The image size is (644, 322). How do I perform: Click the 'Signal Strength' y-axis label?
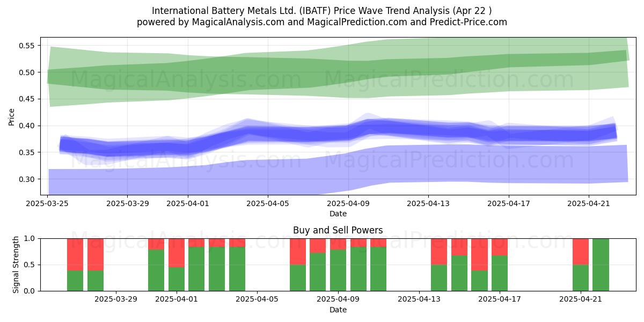coord(16,265)
